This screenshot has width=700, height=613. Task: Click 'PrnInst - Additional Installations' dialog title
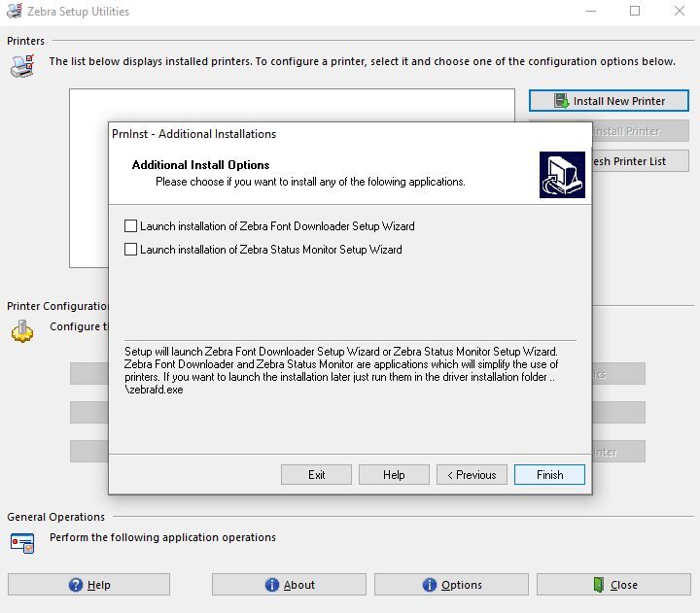[x=194, y=134]
